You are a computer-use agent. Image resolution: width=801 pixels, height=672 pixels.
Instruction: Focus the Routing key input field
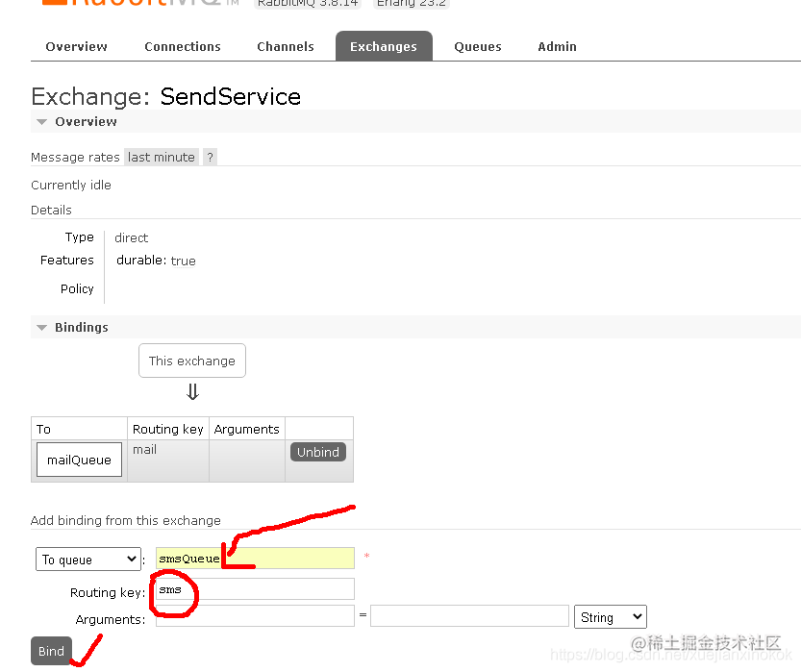(255, 588)
